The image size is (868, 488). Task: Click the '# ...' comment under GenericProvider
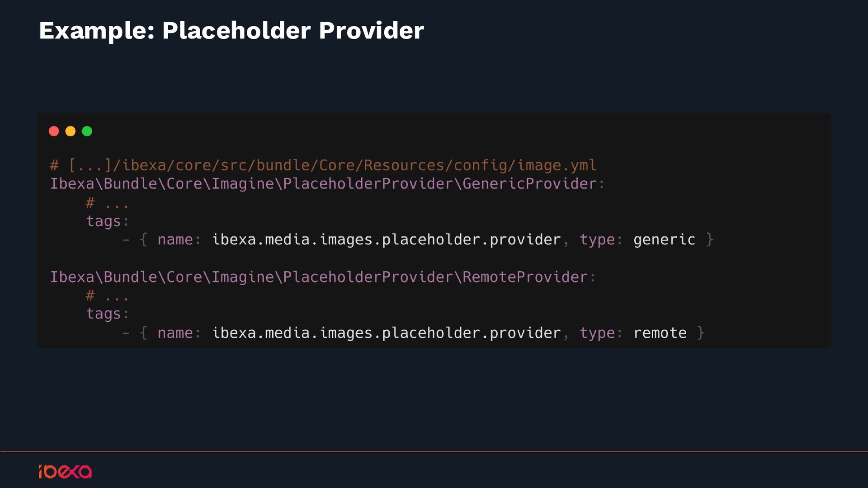107,203
